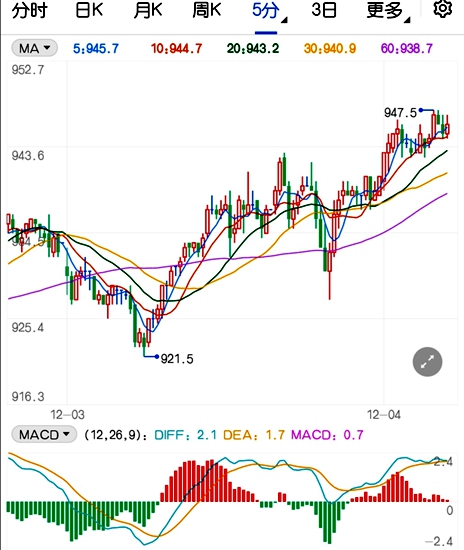This screenshot has width=464, height=550.
Task: Expand chart with the fullscreen arrows button
Action: click(427, 362)
